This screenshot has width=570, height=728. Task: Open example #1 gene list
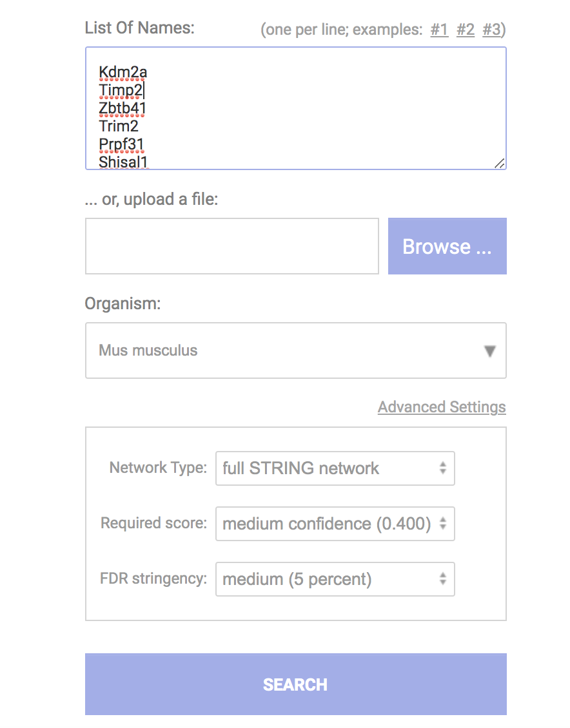point(439,30)
